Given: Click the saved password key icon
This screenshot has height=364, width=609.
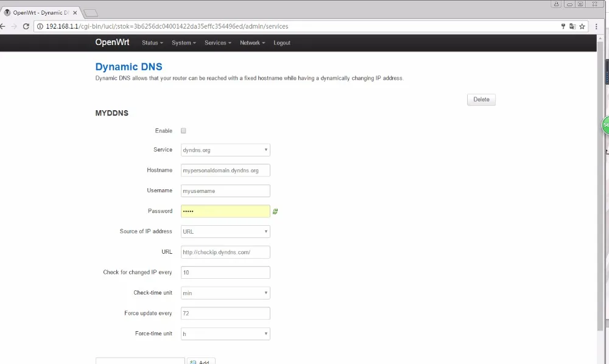Looking at the screenshot, I should tap(563, 26).
